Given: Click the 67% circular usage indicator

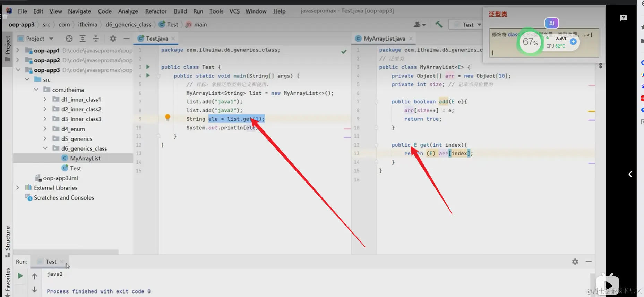Looking at the screenshot, I should point(530,42).
